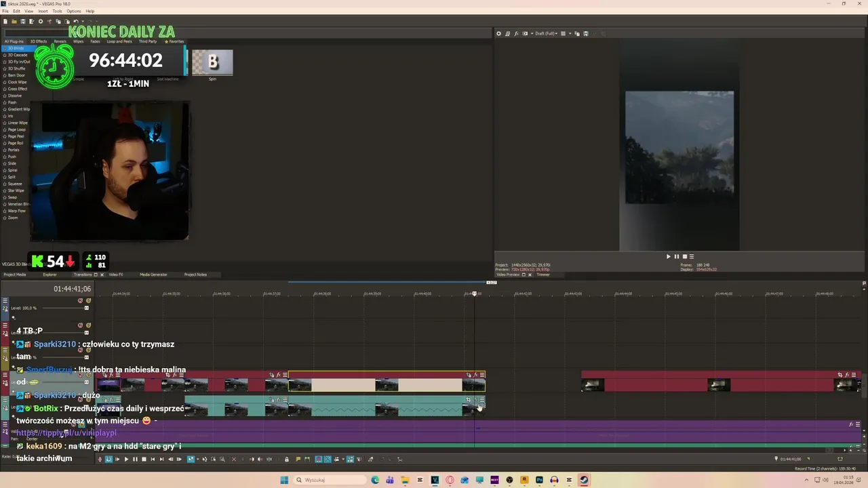
Task: Switch to the Video FX panel tab
Action: coord(116,274)
